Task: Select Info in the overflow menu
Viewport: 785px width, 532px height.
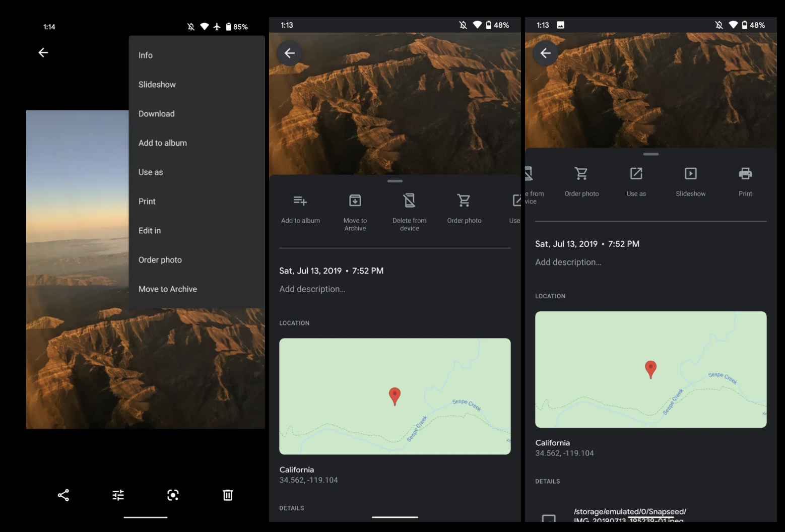Action: coord(146,55)
